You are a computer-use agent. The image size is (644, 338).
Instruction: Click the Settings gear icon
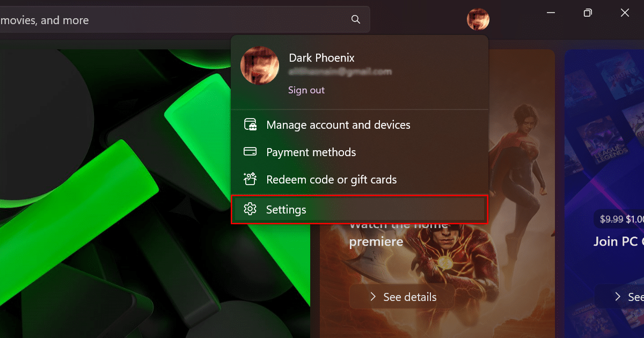(250, 209)
